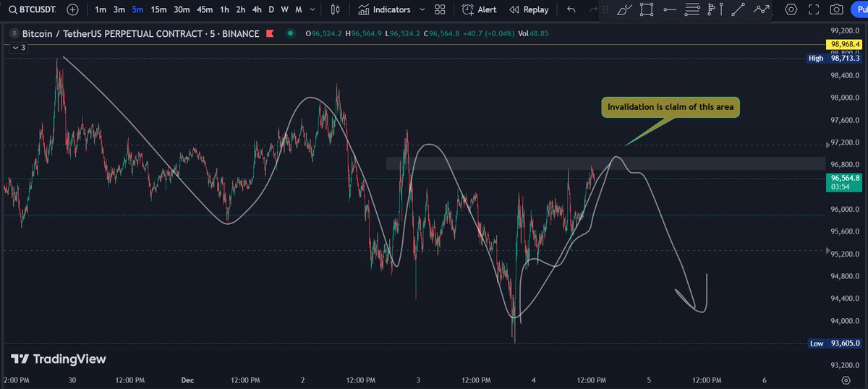Toggle fullscreen mode

(x=814, y=9)
